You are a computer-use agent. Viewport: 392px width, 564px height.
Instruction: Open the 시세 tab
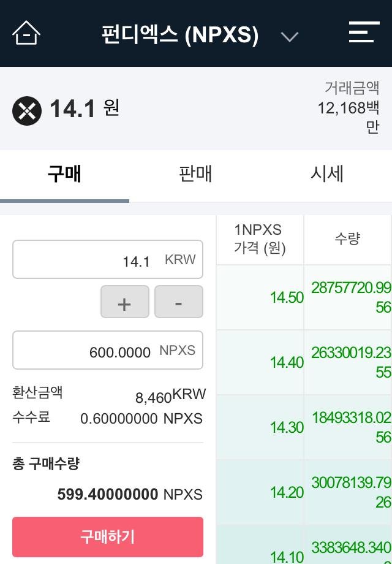(x=326, y=174)
